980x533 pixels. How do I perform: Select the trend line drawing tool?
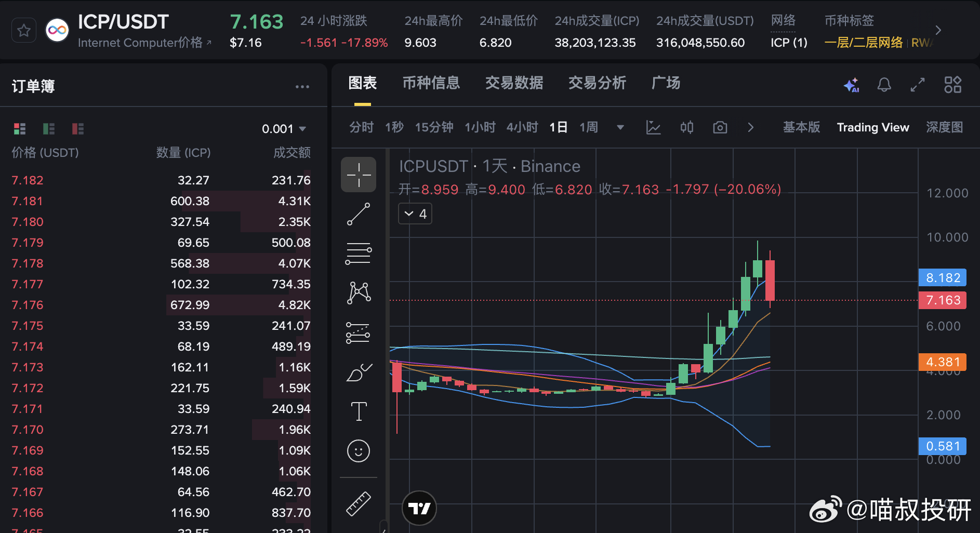359,214
